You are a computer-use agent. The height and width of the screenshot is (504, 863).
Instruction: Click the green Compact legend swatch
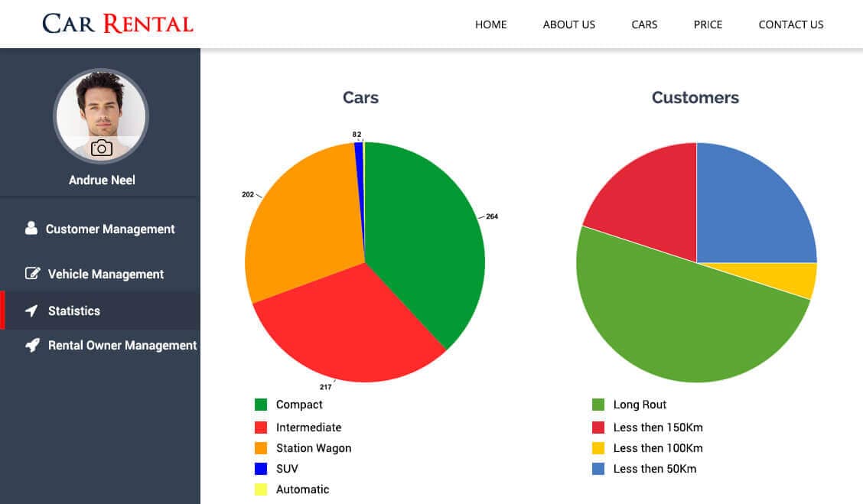[261, 405]
